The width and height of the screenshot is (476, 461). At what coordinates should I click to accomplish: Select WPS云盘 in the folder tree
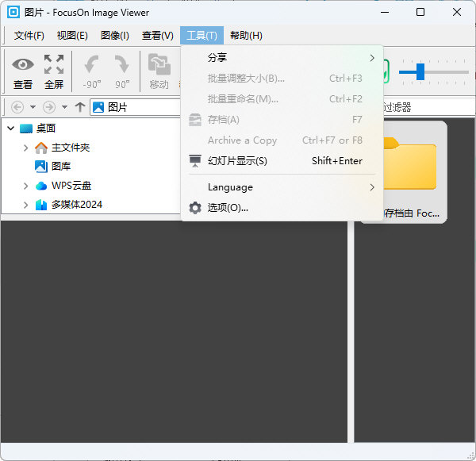[71, 186]
